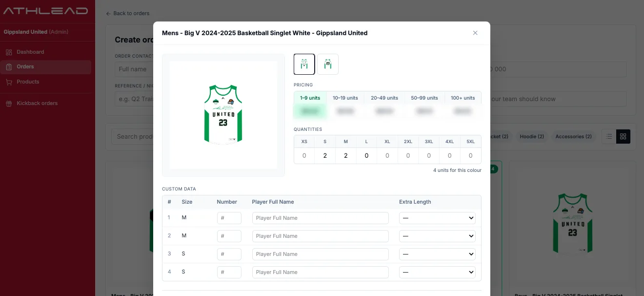Edit the 3XL quantity field
The image size is (644, 296).
tap(429, 156)
